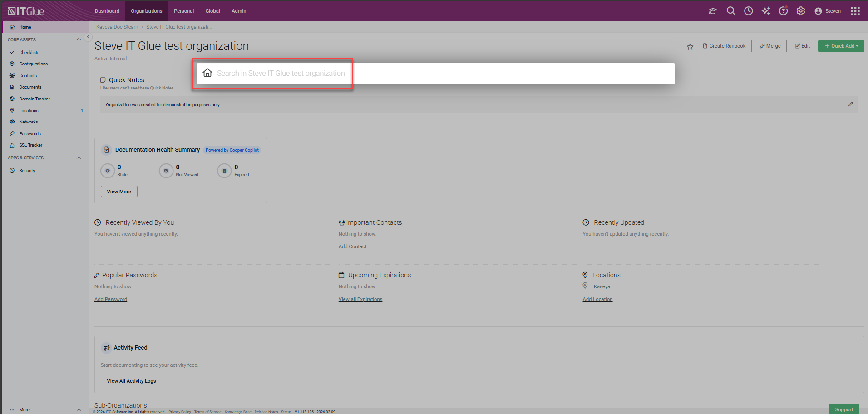
Task: Collapse the Apps & Services section
Action: (79, 158)
